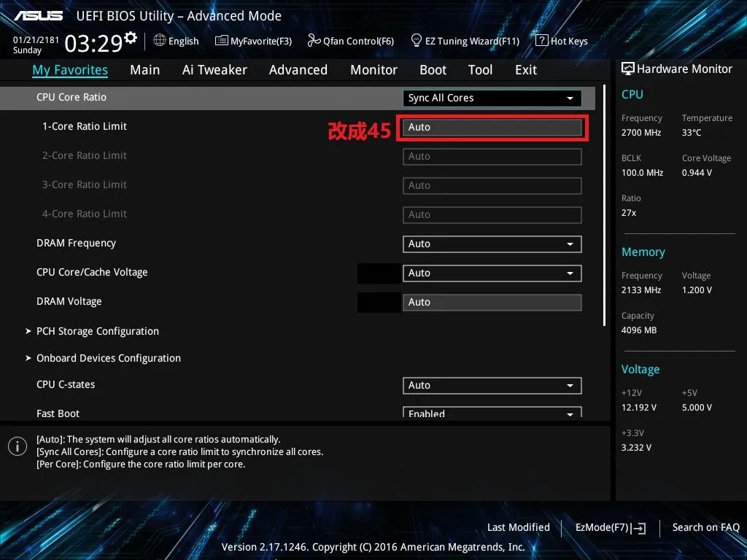Click the vertical scrollbar thumb
The height and width of the screenshot is (560, 747).
604,204
